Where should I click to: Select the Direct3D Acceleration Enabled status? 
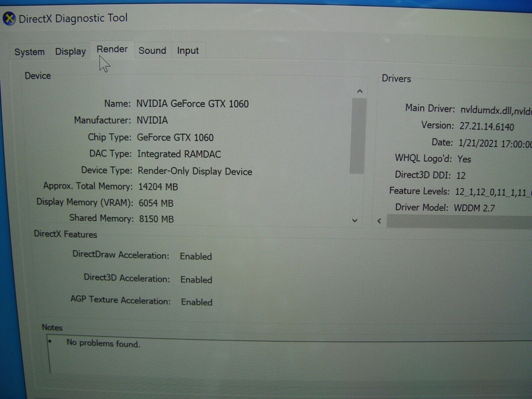click(x=196, y=280)
